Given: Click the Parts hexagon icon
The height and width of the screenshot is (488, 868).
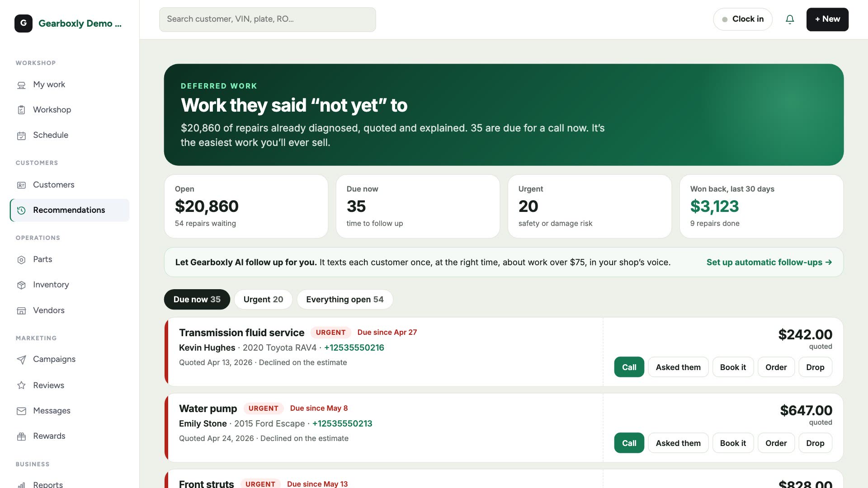Looking at the screenshot, I should [21, 260].
